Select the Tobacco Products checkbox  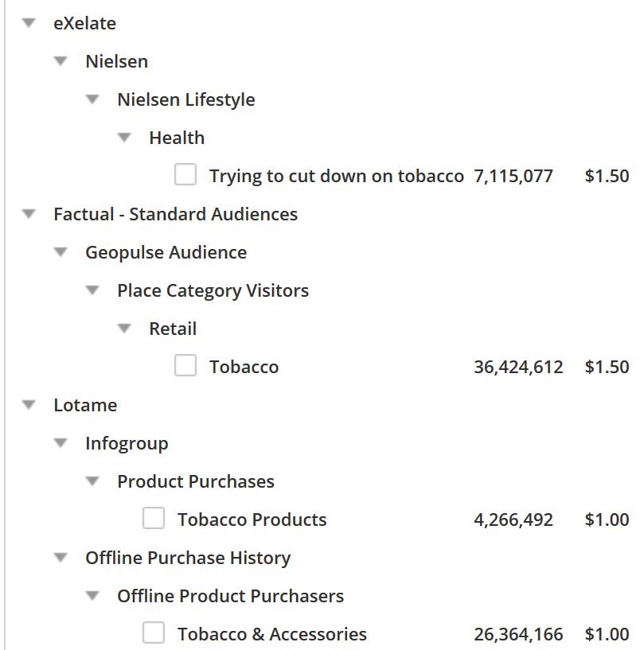click(154, 519)
